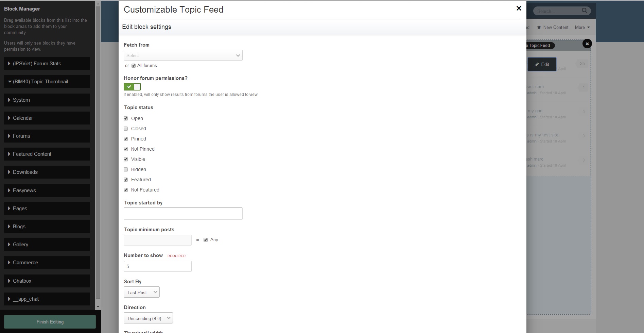Close the Customizable Topic Feed dialog
The width and height of the screenshot is (644, 333).
[519, 9]
